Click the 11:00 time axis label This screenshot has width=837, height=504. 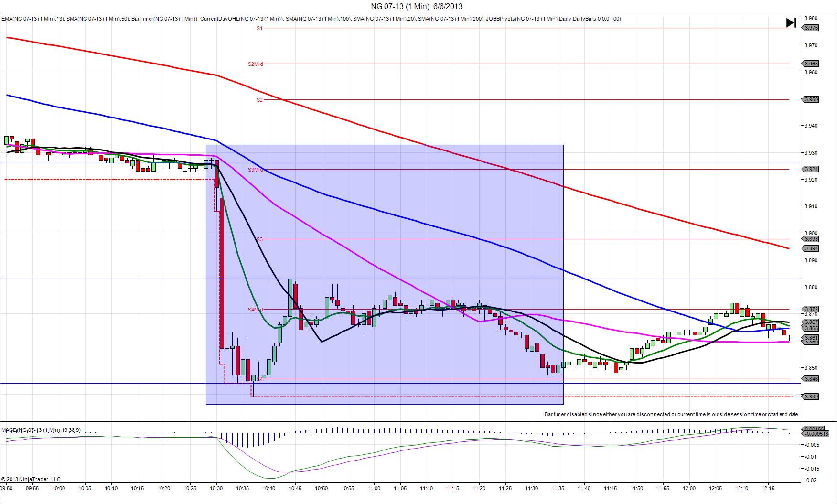(374, 488)
